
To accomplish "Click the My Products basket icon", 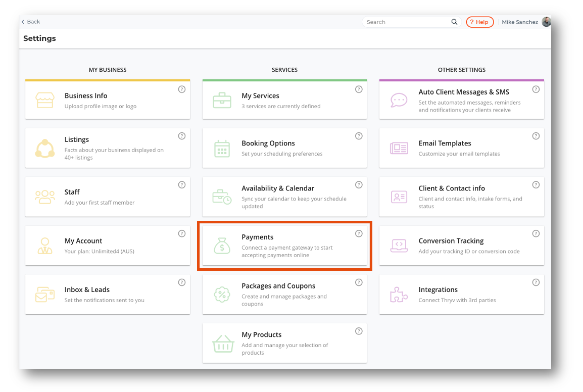I will (222, 344).
